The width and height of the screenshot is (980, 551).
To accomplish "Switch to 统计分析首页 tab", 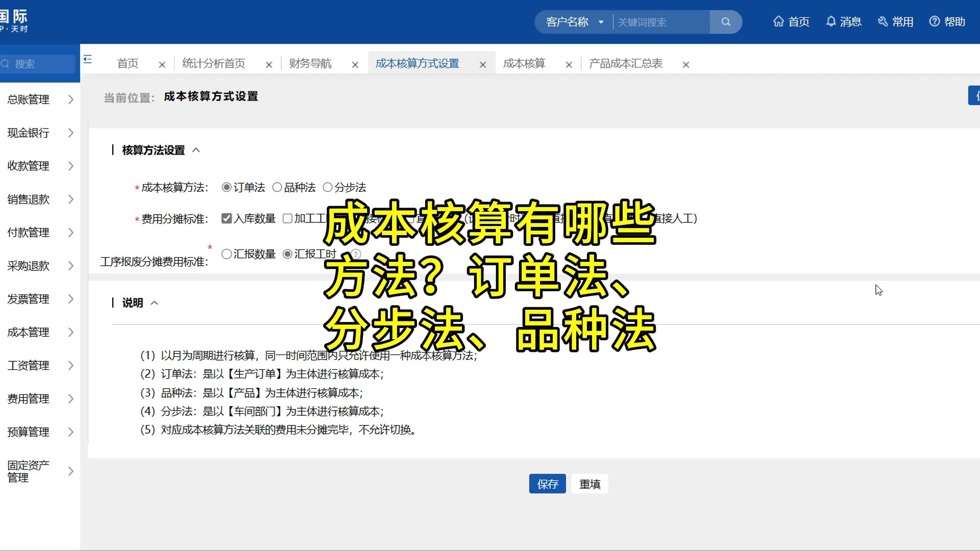I will pyautogui.click(x=214, y=64).
